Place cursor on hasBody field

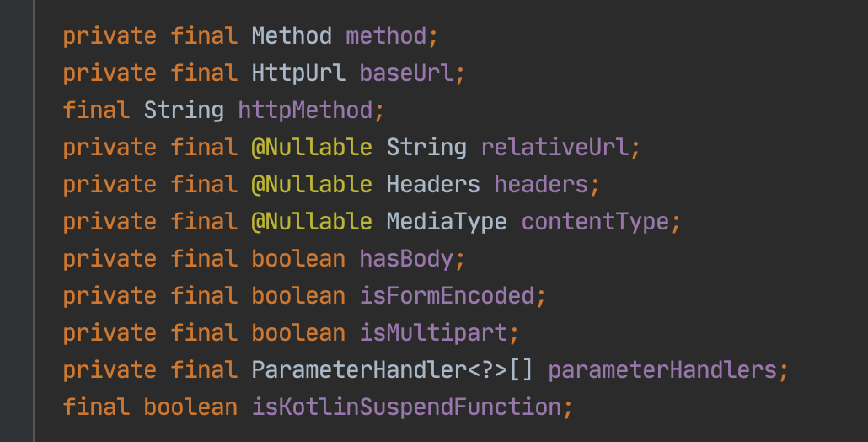click(x=406, y=259)
